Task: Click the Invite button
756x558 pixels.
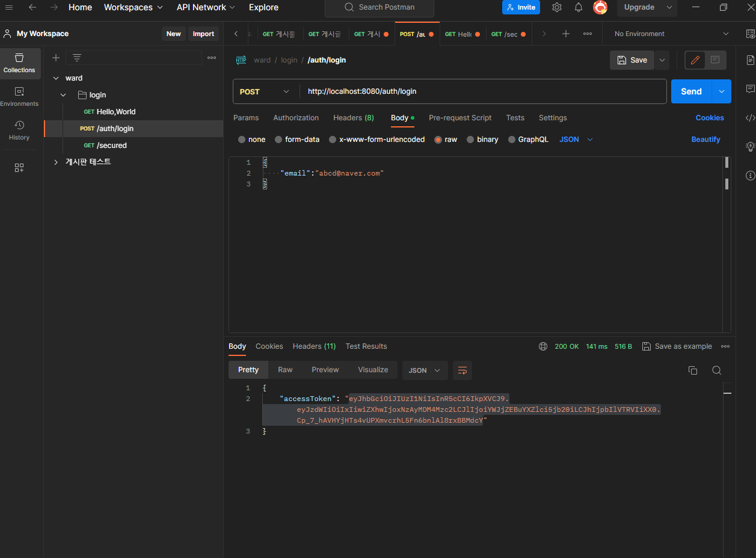Action: [521, 7]
